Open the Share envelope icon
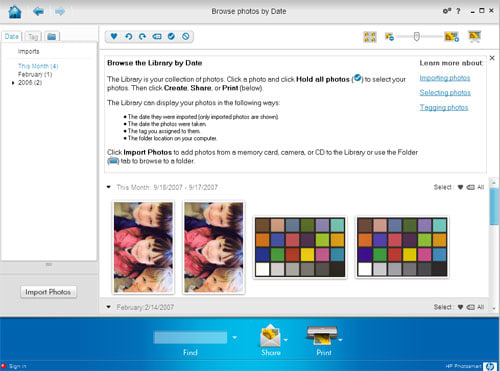500x371 pixels. (x=270, y=336)
